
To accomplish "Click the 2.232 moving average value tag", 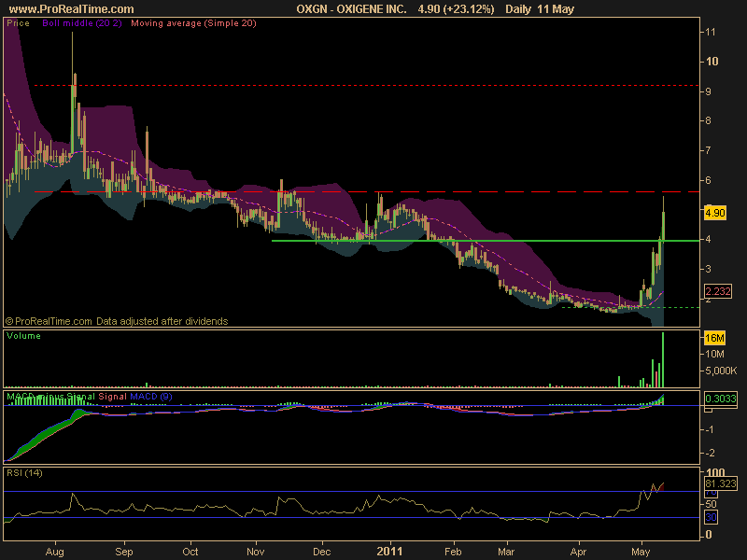I will 717,291.
